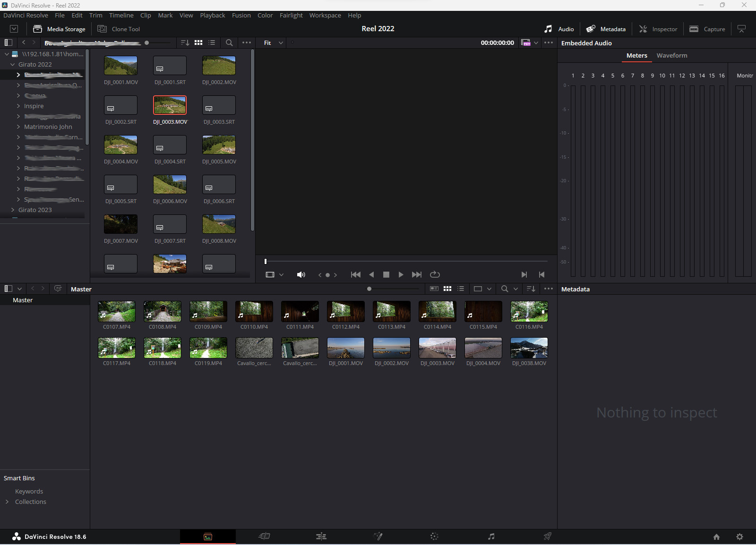Open media pool sort order icon
The width and height of the screenshot is (756, 545).
click(x=531, y=289)
